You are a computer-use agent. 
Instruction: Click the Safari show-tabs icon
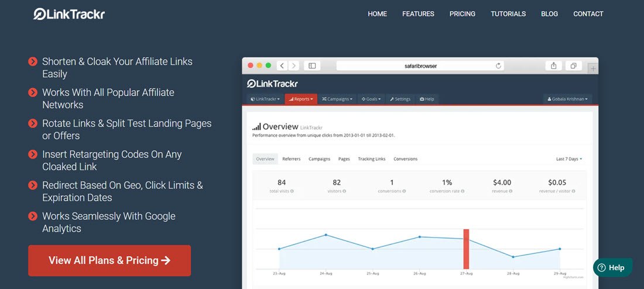point(573,66)
